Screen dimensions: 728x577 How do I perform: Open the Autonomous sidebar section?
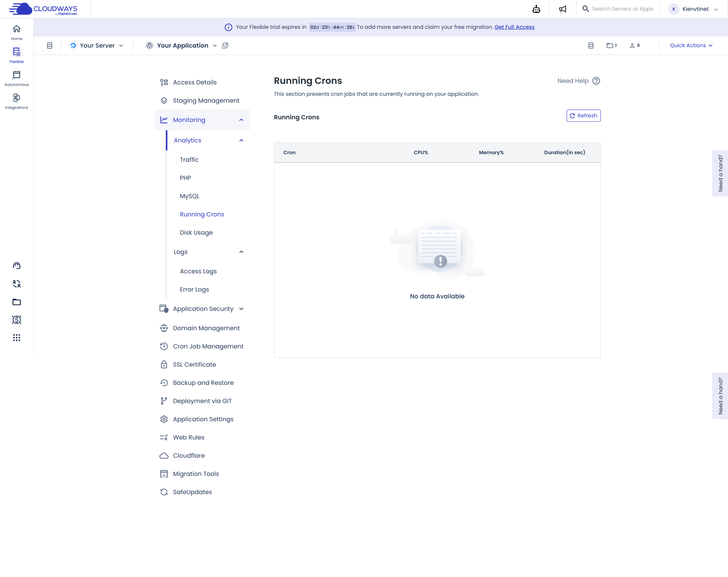click(x=16, y=78)
